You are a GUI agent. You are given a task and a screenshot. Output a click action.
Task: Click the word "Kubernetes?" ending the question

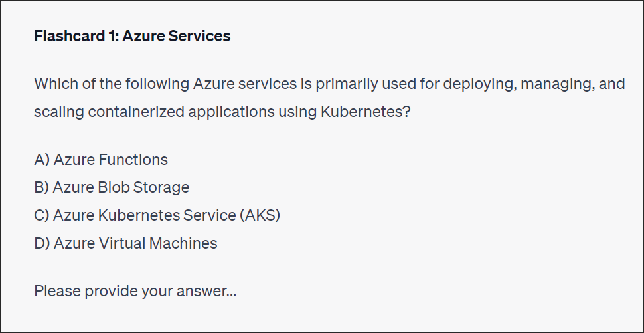(365, 112)
